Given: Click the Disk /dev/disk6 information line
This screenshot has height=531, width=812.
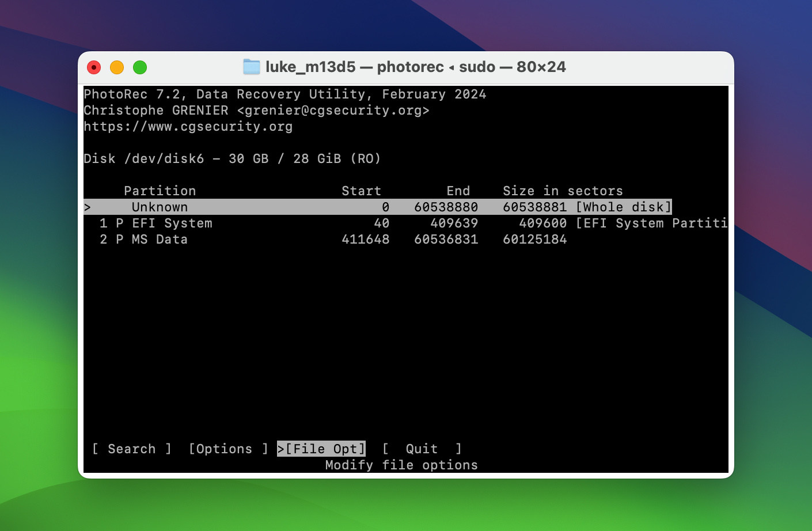Looking at the screenshot, I should click(x=233, y=158).
